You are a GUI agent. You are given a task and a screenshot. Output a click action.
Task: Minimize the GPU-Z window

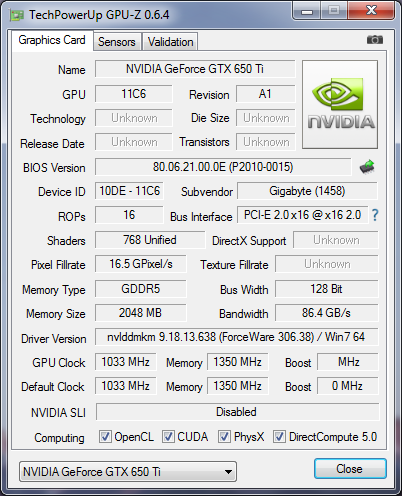(307, 11)
